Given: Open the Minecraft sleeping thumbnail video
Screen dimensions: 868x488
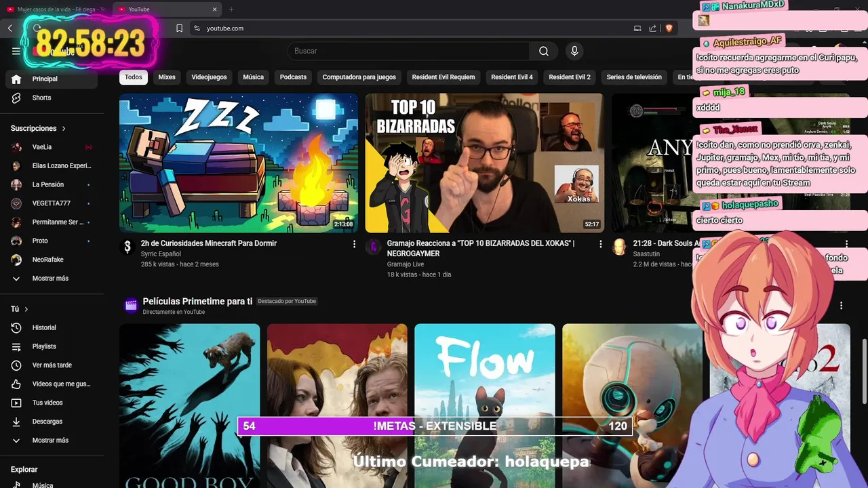Looking at the screenshot, I should coord(239,163).
